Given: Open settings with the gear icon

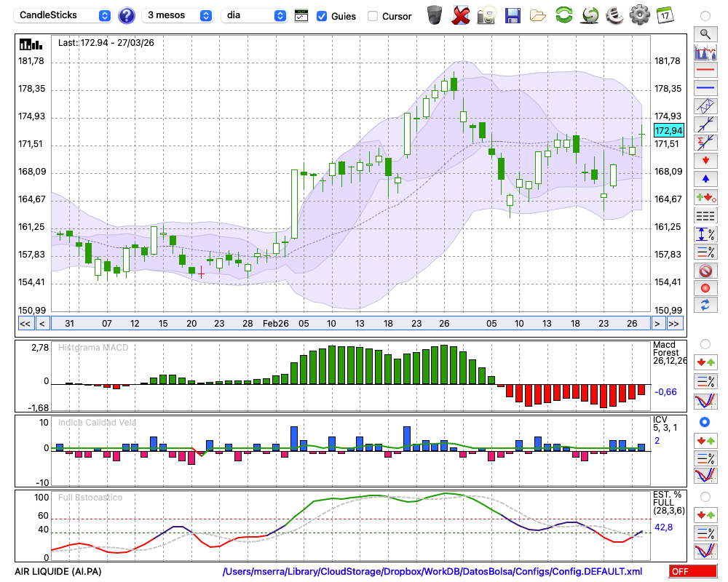Looking at the screenshot, I should click(x=639, y=15).
